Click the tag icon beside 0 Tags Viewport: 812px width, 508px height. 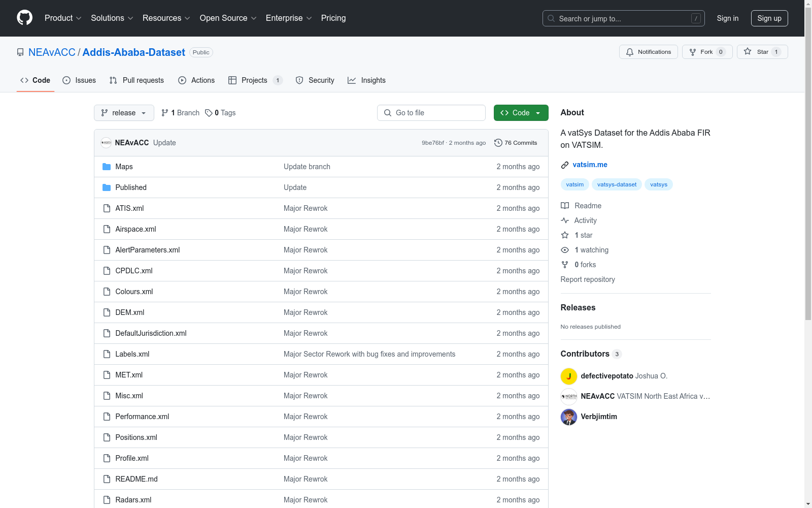click(209, 113)
